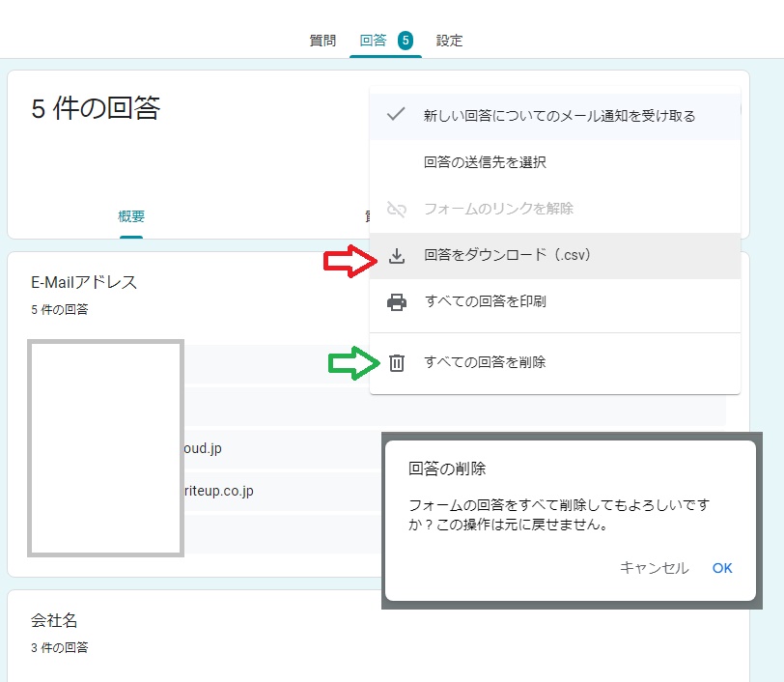Confirm deletion with the OK button
Screen dimensions: 784x682
pos(722,568)
